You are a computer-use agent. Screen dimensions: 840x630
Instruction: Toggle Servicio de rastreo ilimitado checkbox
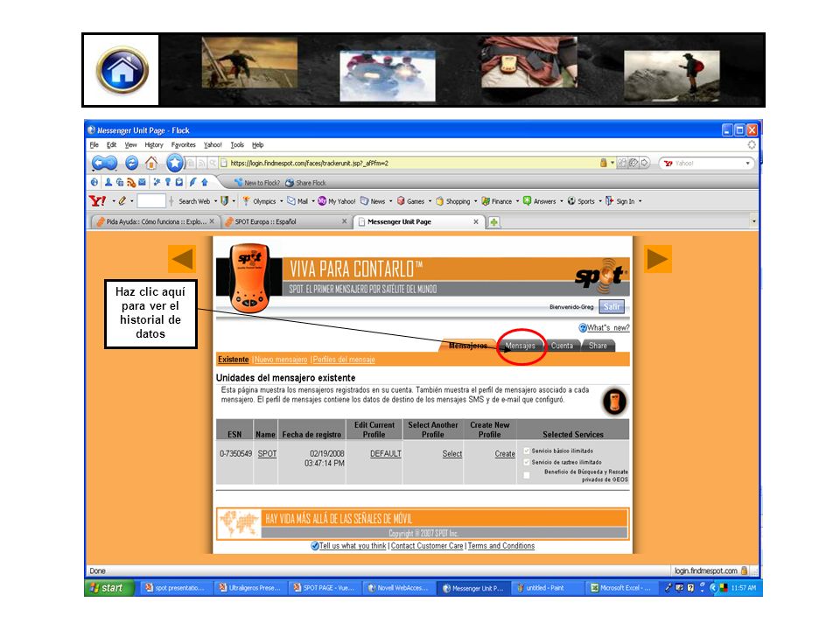pos(527,462)
